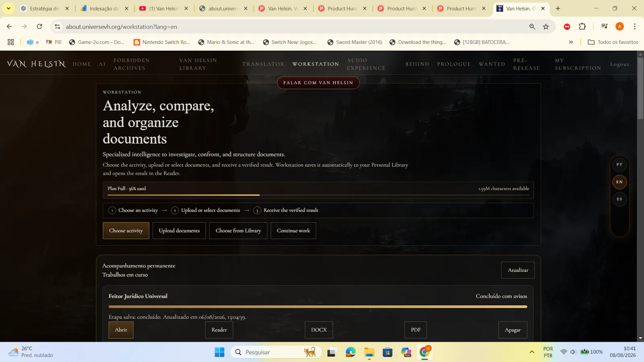Switch to the Estratégia de tab
644x362 pixels.
44,8
